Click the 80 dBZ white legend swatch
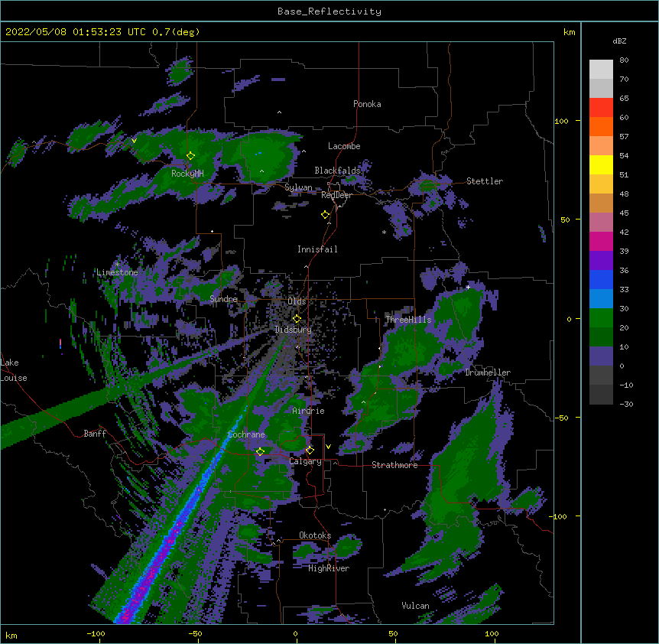The width and height of the screenshot is (659, 644). coord(601,69)
